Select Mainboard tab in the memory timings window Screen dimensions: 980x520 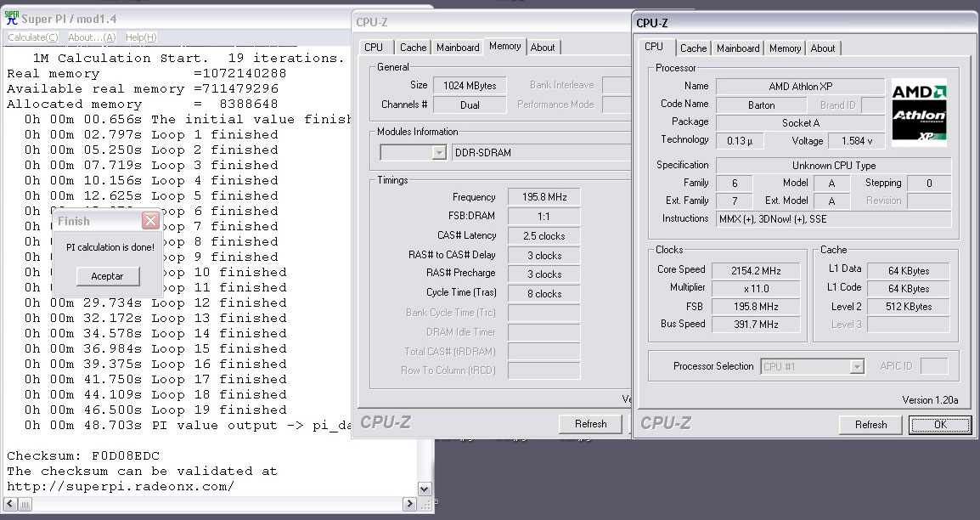tap(458, 48)
